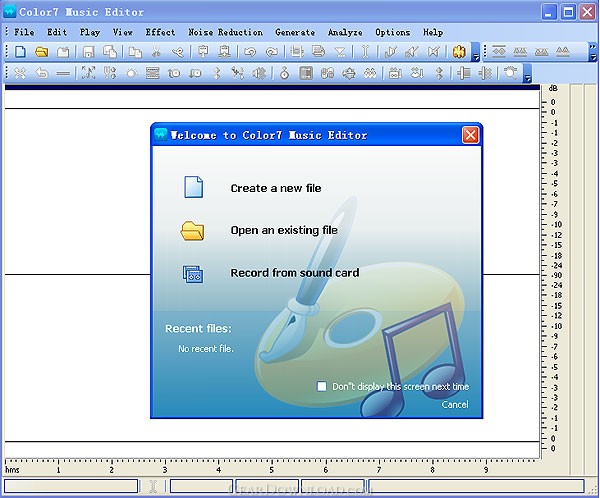Open the Play menu
Image resolution: width=600 pixels, height=498 pixels.
click(x=90, y=32)
